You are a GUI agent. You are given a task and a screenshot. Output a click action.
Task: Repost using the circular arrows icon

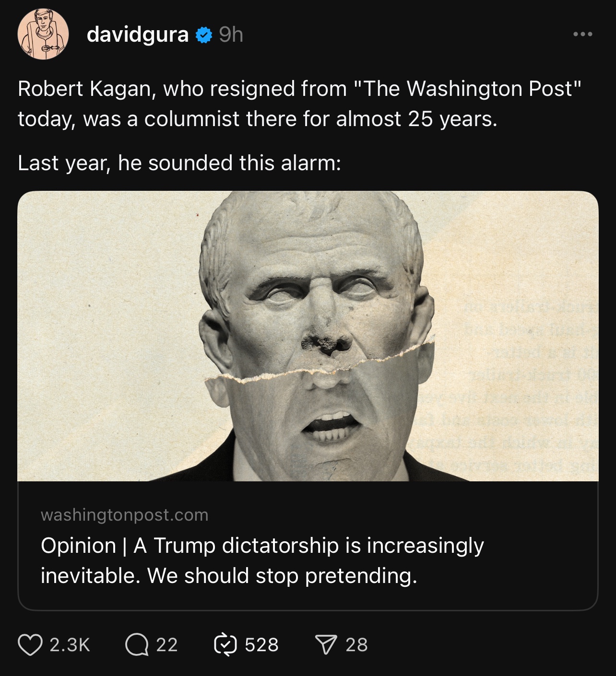pos(225,645)
